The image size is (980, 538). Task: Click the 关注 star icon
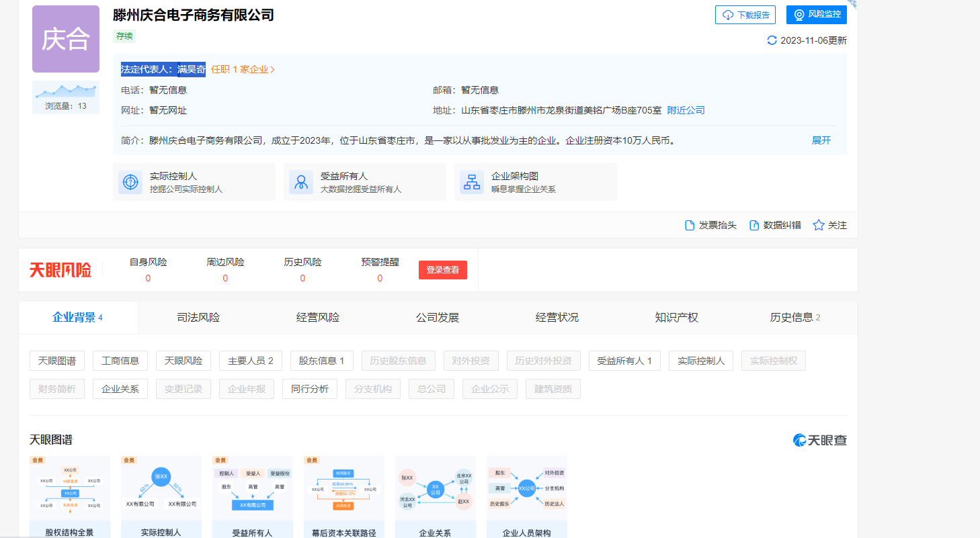(818, 226)
